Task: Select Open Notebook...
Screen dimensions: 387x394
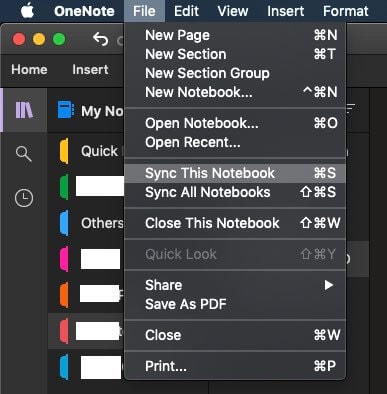Action: click(235, 123)
